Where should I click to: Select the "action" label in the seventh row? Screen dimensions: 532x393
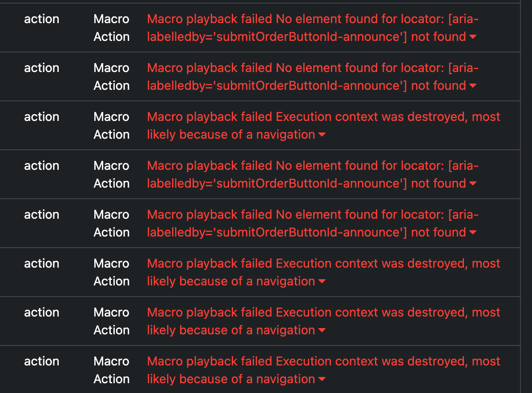pos(41,313)
